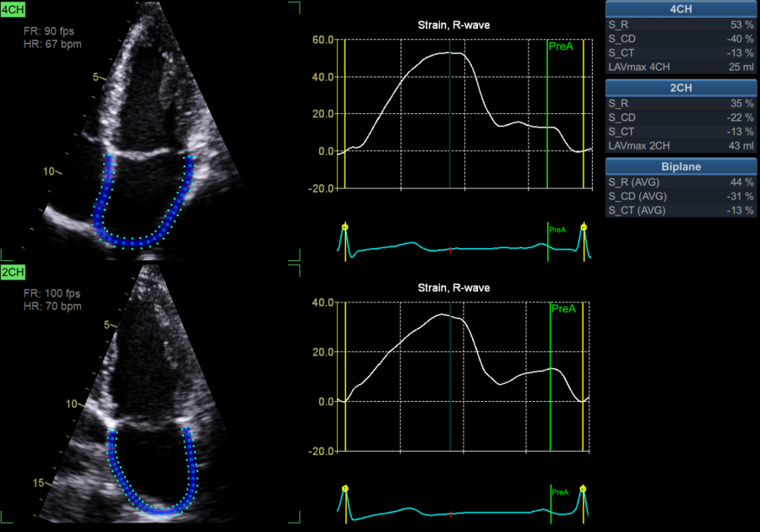Open the Biplane results panel header
The width and height of the screenshot is (760, 532).
(681, 166)
